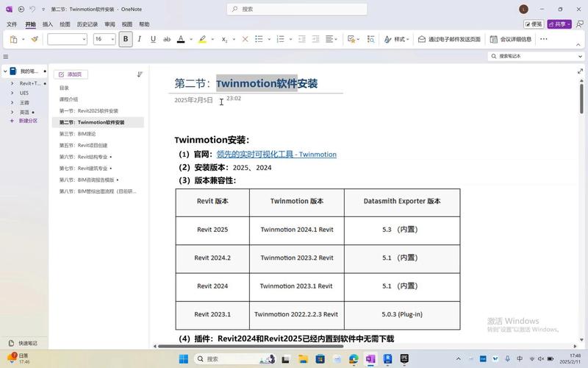Open 会议详细信息 meeting details

[x=511, y=39]
